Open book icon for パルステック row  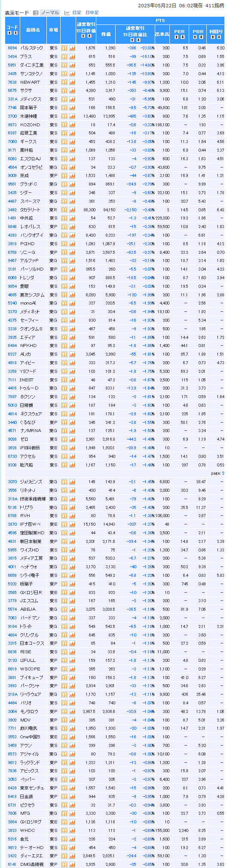coord(64,48)
